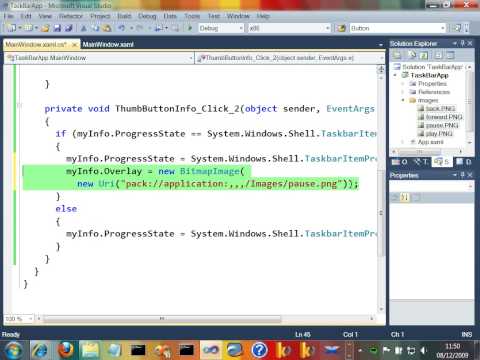Select pause.PNG in Solution Explorer
Image resolution: width=480 pixels, height=360 pixels.
pyautogui.click(x=442, y=125)
